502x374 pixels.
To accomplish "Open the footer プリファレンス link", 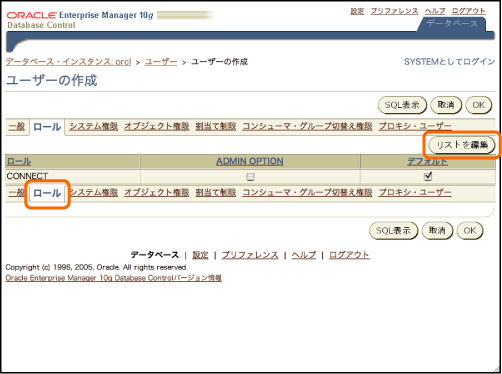I will 250,255.
